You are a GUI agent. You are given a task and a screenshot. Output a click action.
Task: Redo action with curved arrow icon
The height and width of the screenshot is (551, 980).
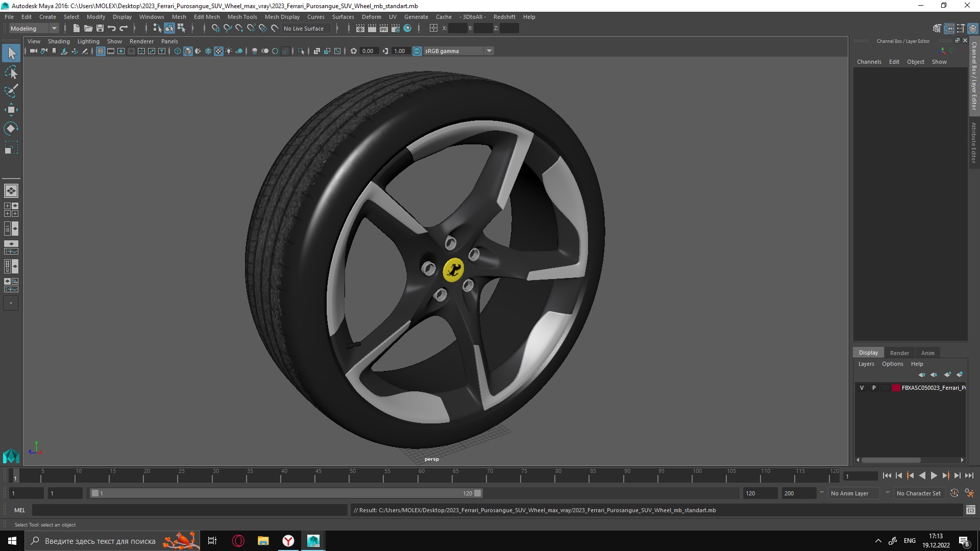[x=124, y=29]
